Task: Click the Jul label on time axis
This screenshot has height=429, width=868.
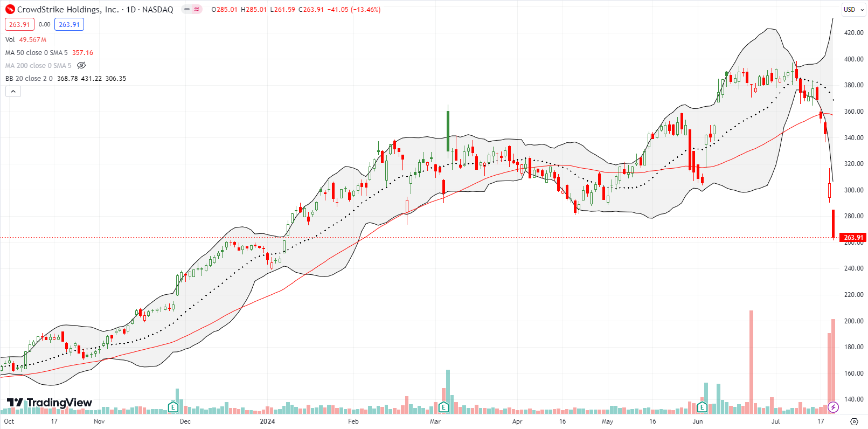Action: tap(775, 421)
